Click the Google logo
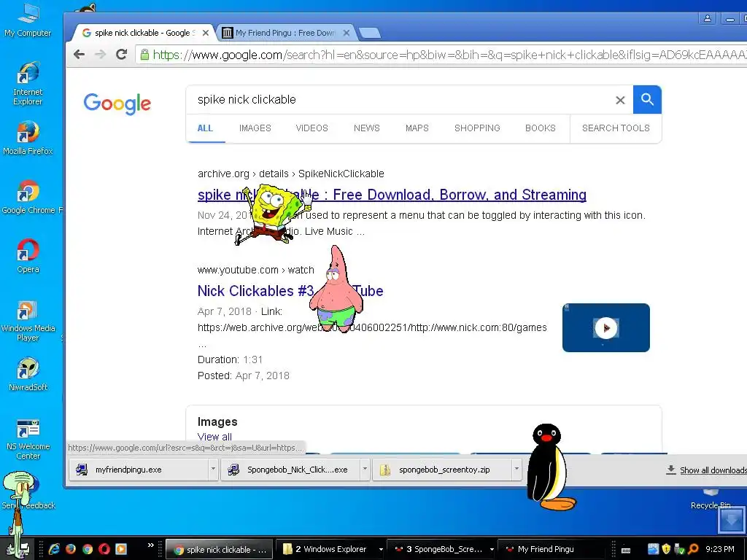Image resolution: width=747 pixels, height=560 pixels. pos(117,104)
